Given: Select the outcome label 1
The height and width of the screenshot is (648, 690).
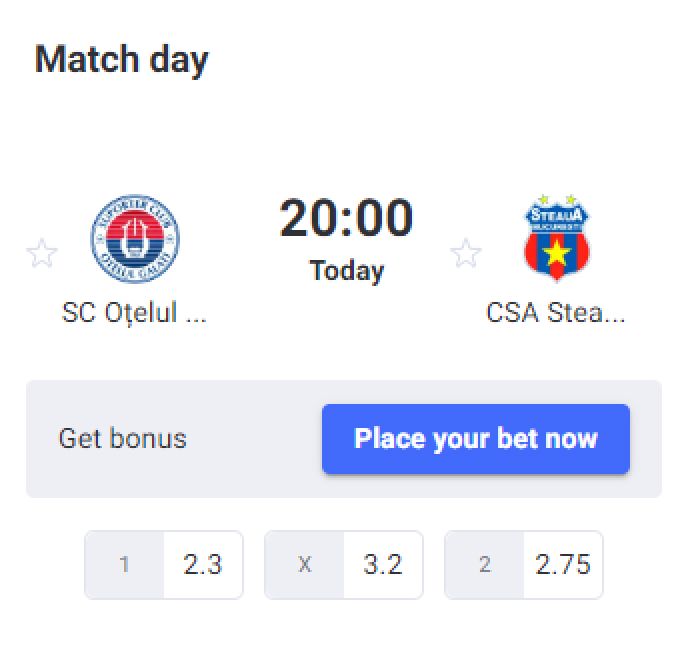Looking at the screenshot, I should pyautogui.click(x=124, y=564).
